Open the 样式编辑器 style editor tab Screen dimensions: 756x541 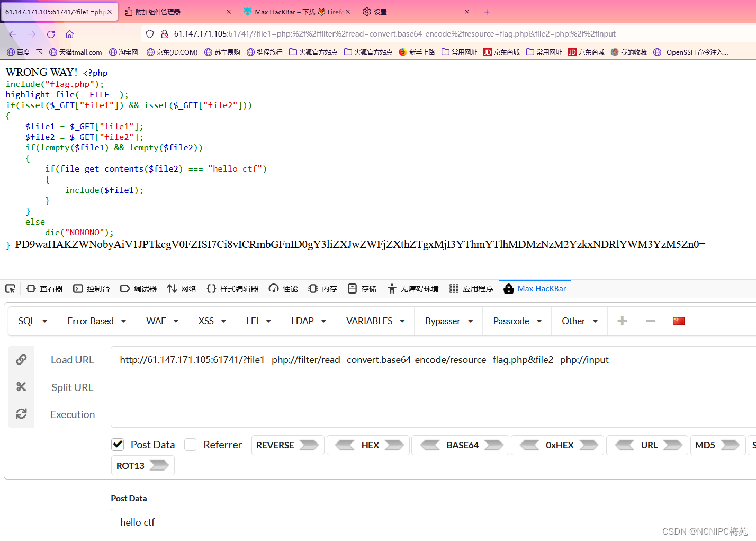coord(232,289)
